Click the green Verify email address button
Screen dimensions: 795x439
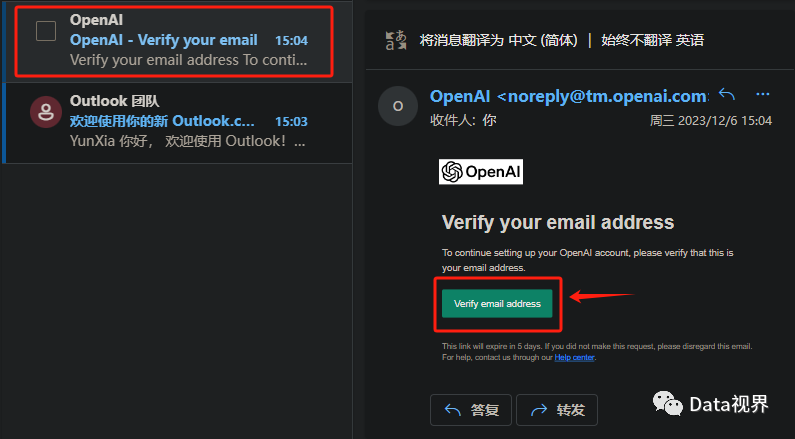tap(497, 304)
